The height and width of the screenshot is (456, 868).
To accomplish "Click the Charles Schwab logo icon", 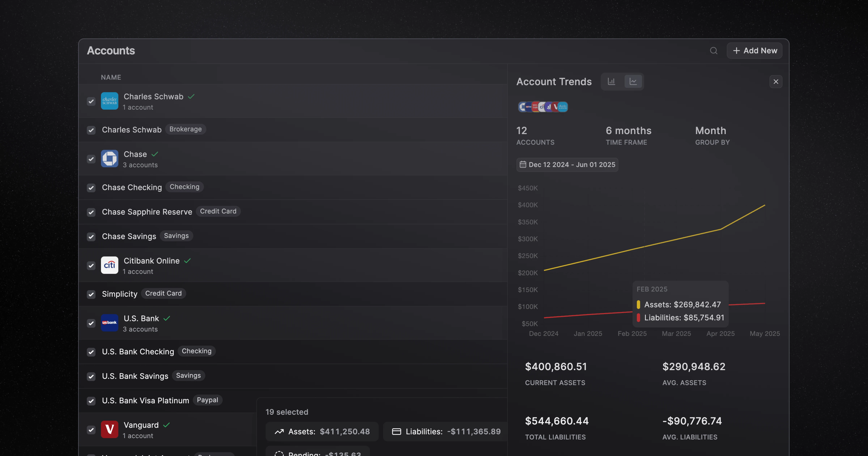I will 110,101.
